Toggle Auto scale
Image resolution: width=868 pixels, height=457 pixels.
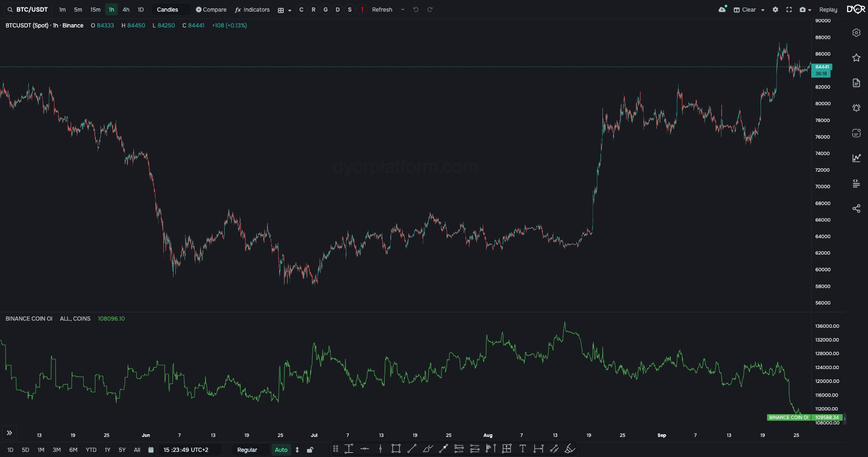click(x=281, y=450)
